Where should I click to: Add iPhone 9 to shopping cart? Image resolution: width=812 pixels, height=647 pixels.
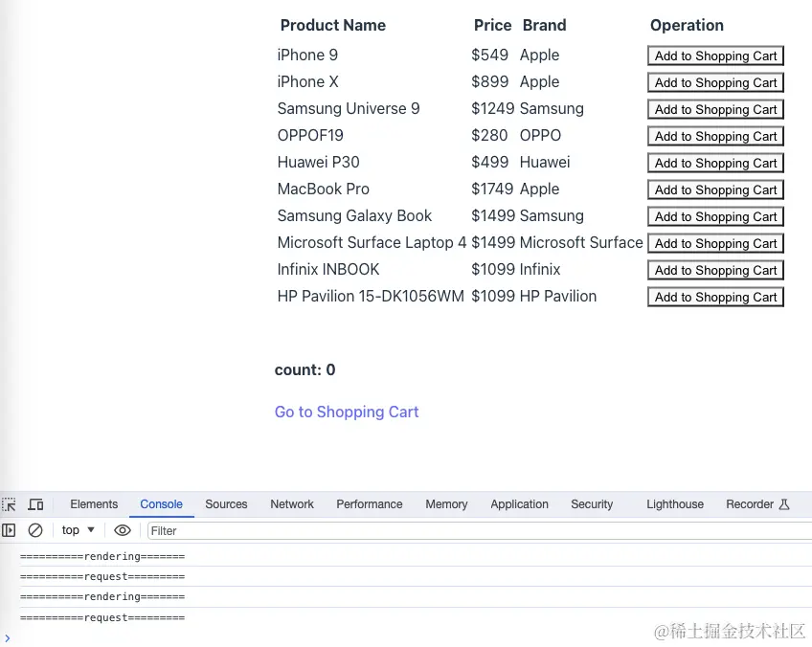tap(715, 56)
